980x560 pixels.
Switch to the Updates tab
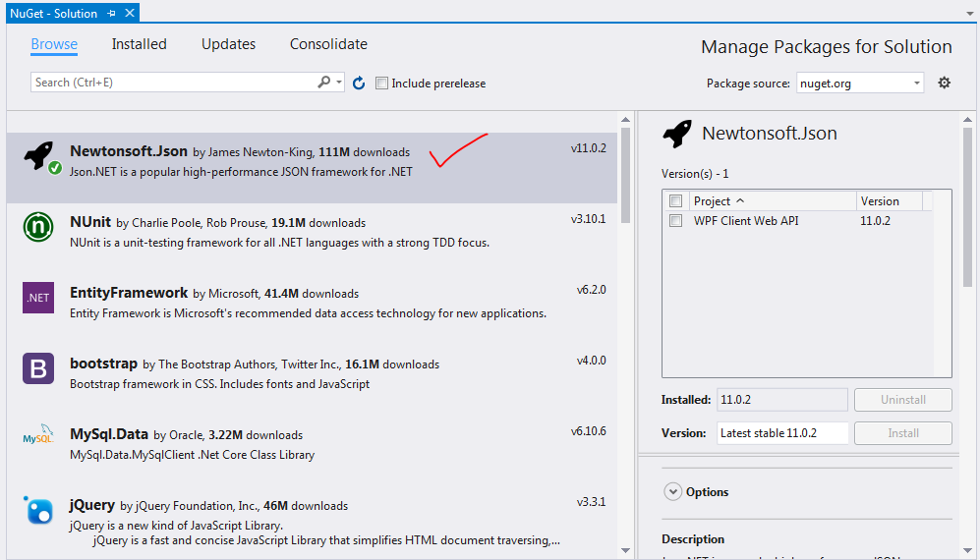(228, 44)
